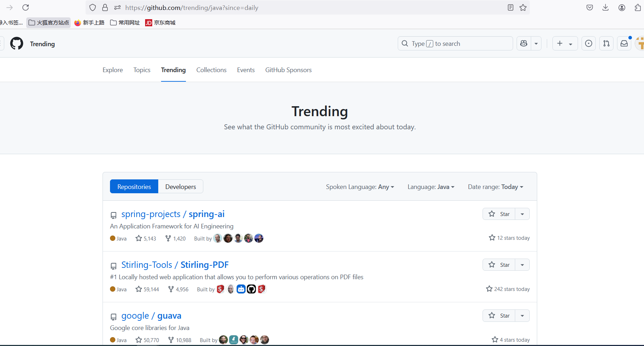The height and width of the screenshot is (346, 644).
Task: Open site permissions icon in address bar
Action: click(117, 7)
